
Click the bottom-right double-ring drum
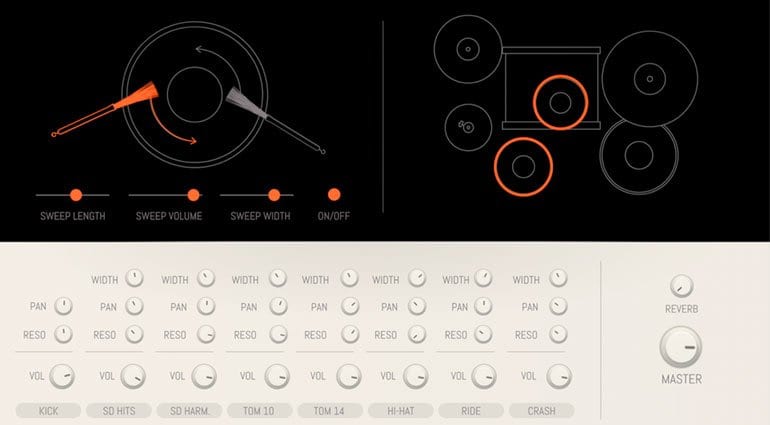pyautogui.click(x=639, y=155)
